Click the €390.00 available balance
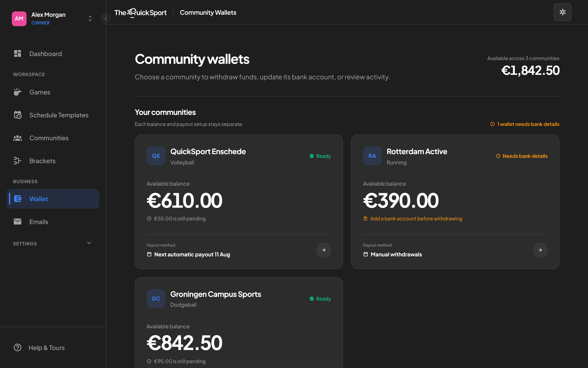Viewport: 588px width, 368px height. tap(401, 201)
